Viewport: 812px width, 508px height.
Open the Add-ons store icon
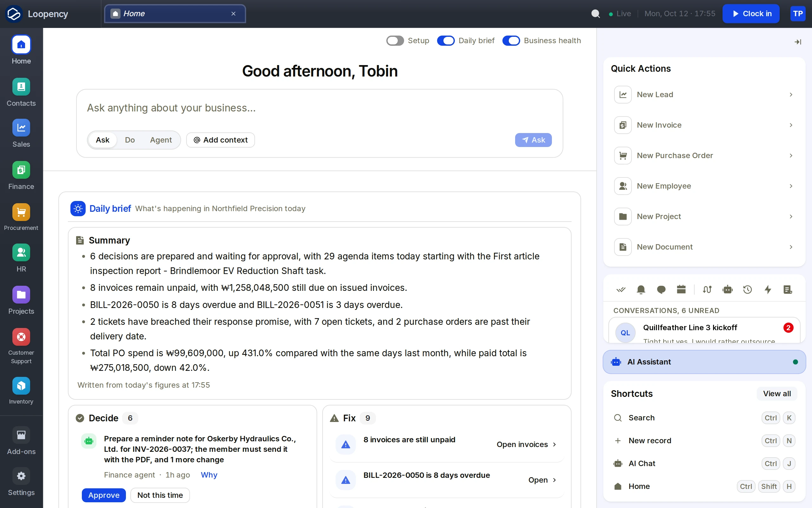pos(21,435)
